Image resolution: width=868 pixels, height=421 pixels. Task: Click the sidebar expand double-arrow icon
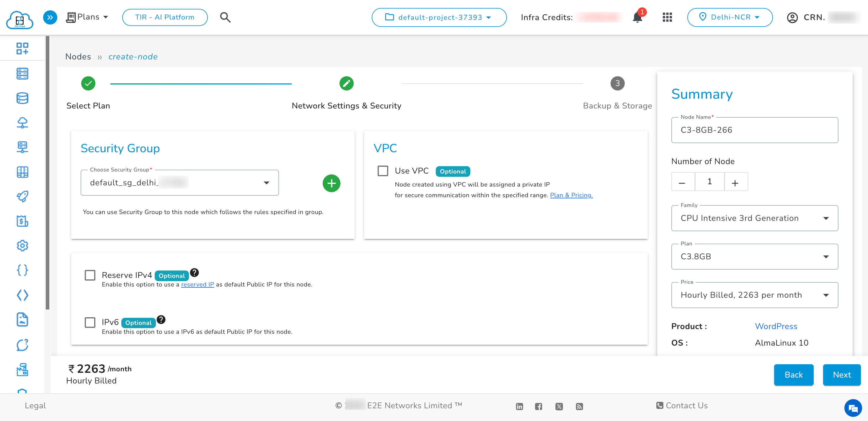pos(50,17)
